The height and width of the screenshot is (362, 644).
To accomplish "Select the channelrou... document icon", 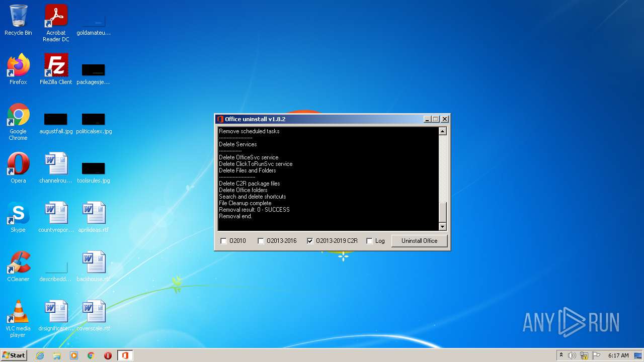I will click(56, 168).
